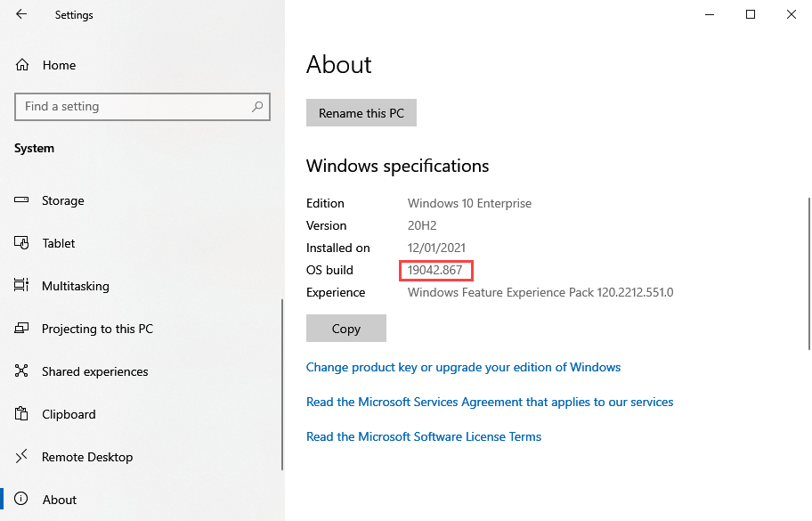Image resolution: width=812 pixels, height=521 pixels.
Task: Read the Microsoft Services Agreement link
Action: tap(489, 402)
